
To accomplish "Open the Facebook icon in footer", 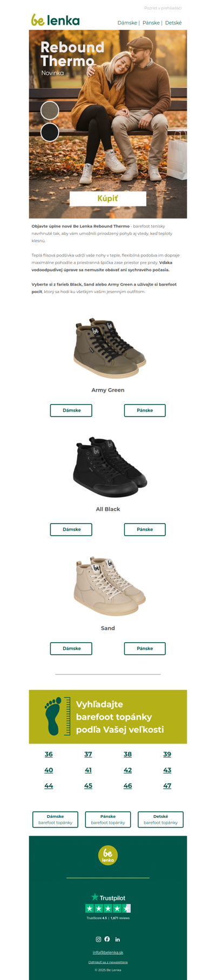I will coord(107,939).
